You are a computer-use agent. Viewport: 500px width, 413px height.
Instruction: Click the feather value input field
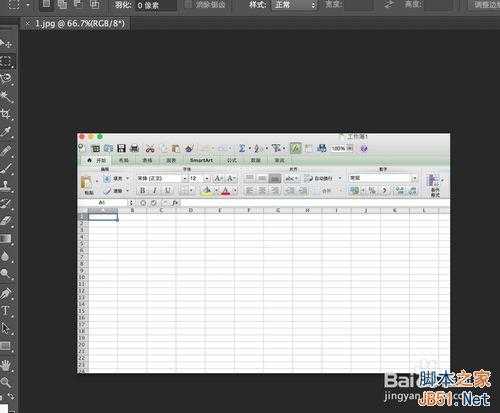click(x=156, y=5)
